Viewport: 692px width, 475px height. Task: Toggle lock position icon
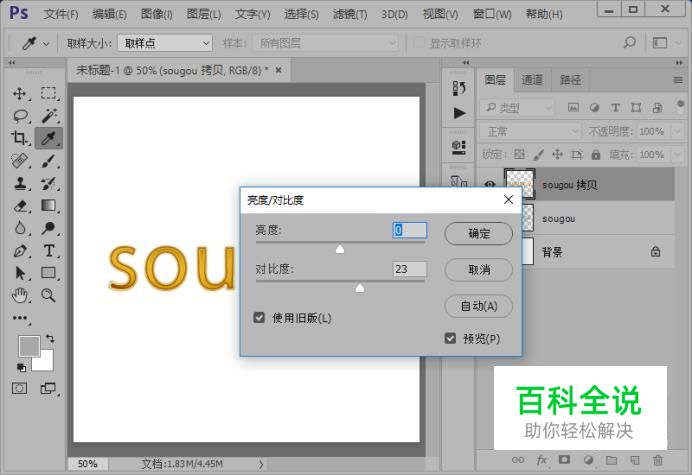coord(557,154)
